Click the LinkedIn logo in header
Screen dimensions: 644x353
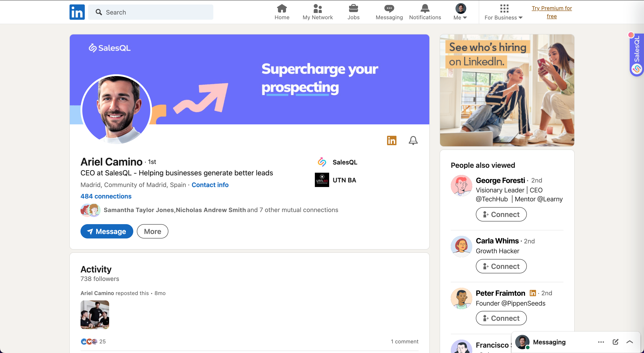(77, 12)
